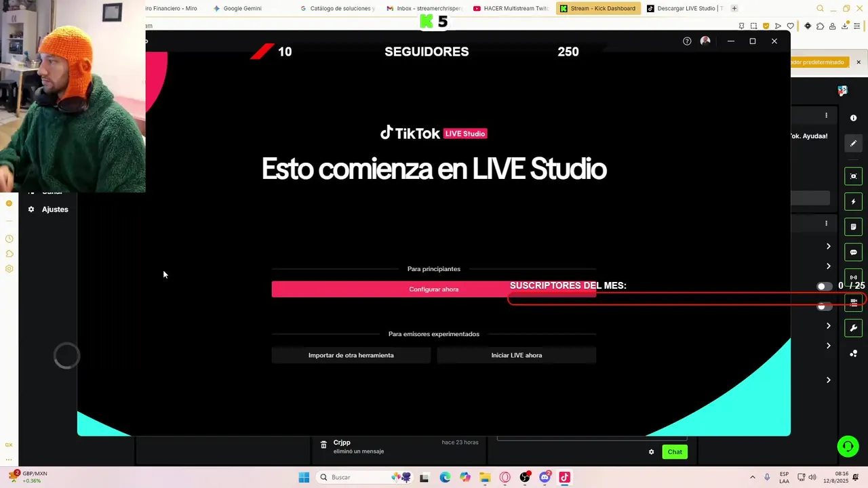Open browser tab search magnifier icon
This screenshot has height=488, width=868.
click(820, 8)
